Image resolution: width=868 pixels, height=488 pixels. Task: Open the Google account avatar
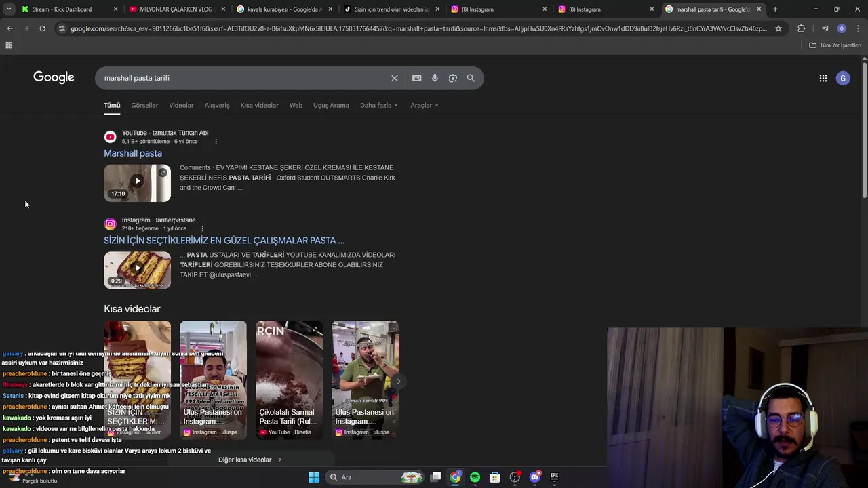[843, 78]
